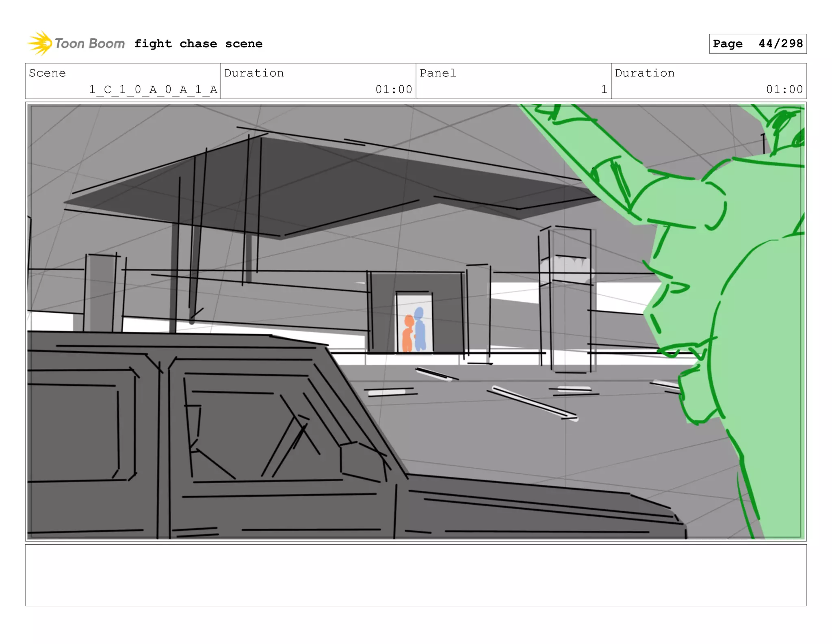This screenshot has height=644, width=832.
Task: Click the Scene field label
Action: click(x=47, y=73)
